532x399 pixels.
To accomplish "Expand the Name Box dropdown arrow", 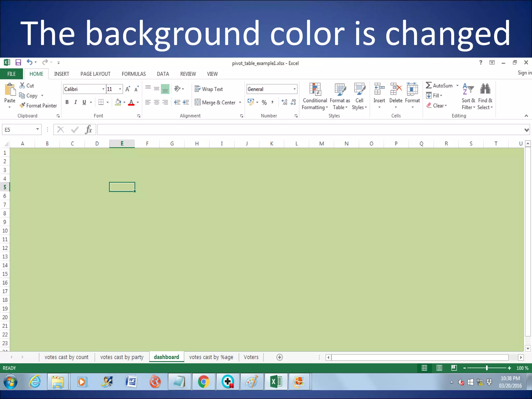I will point(38,129).
